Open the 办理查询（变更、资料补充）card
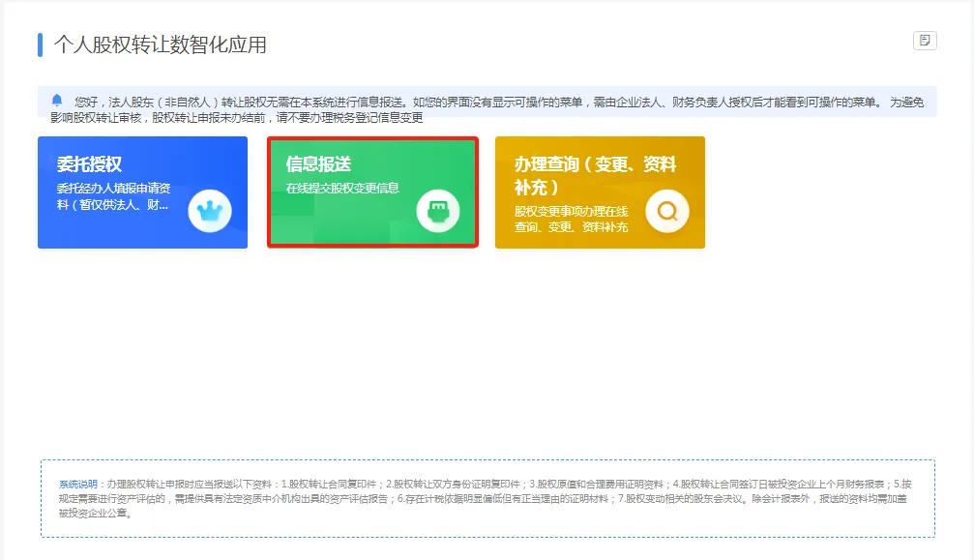The image size is (974, 560). pos(600,192)
